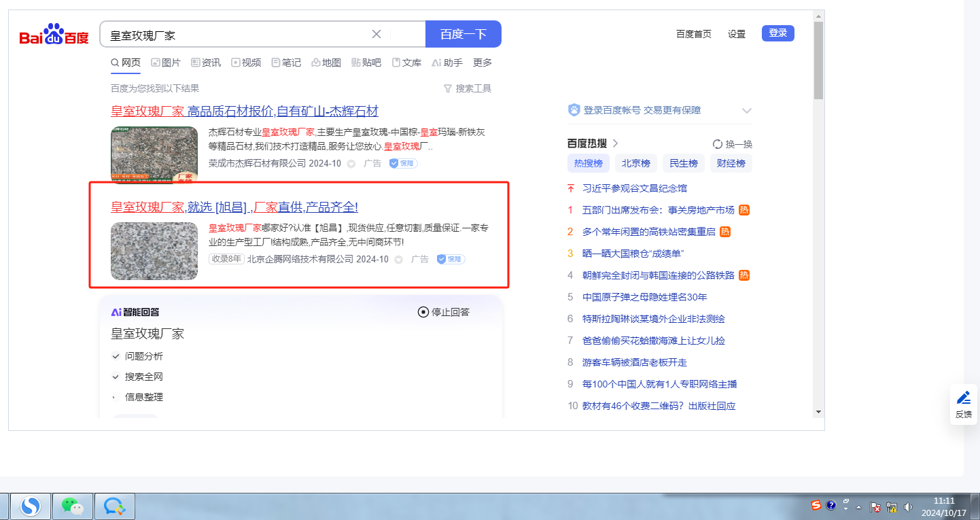Clear the search box with X icon

click(x=377, y=34)
